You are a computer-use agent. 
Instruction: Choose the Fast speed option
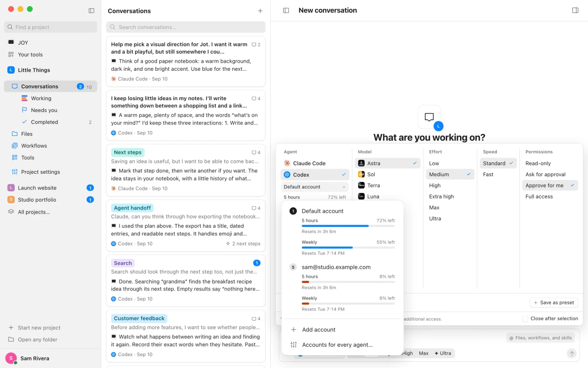498,174
